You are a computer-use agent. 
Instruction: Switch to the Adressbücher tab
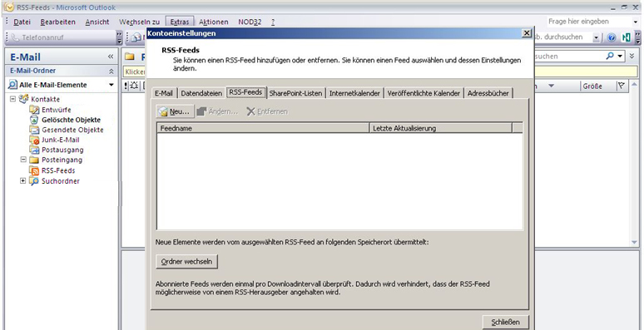tap(488, 93)
